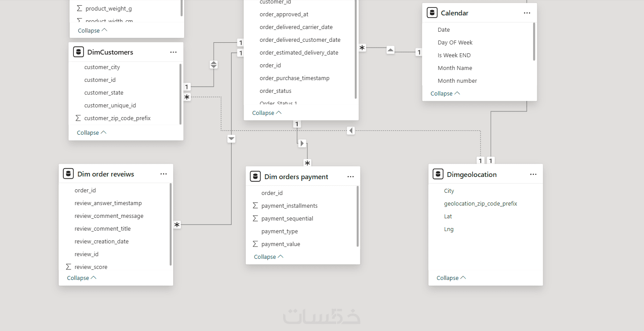Viewport: 644px width, 331px height.
Task: Click the Dimgeolocation table database icon
Action: tap(438, 174)
